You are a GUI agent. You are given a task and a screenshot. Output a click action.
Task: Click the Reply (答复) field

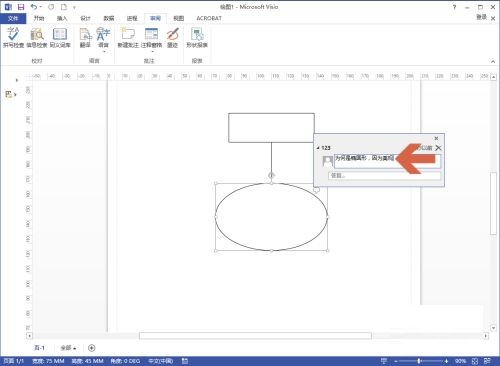tap(385, 176)
